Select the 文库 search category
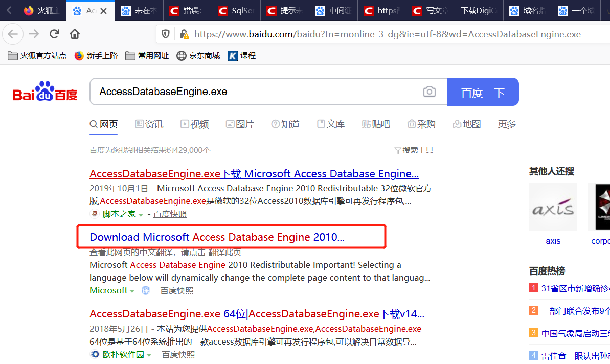610x364 pixels. (x=331, y=124)
